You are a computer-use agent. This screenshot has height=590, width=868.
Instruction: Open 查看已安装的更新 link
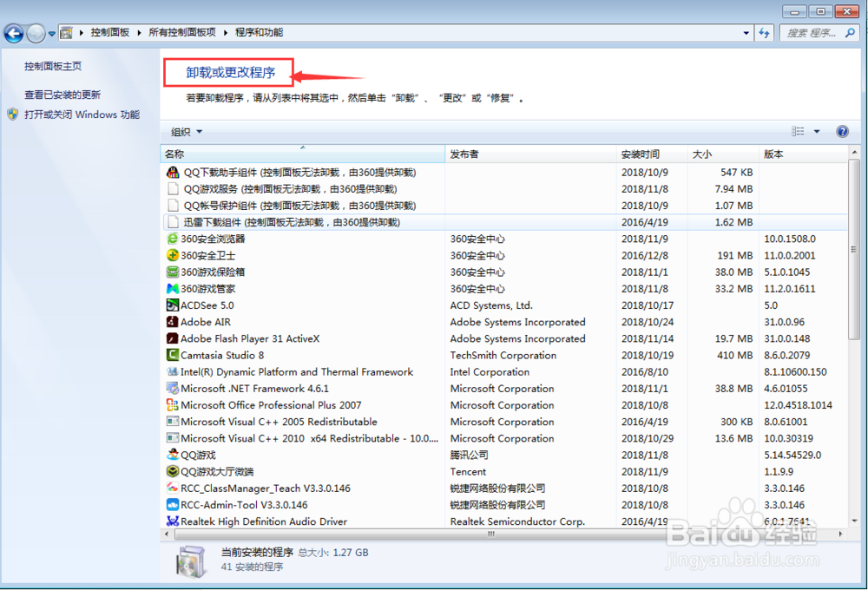tap(62, 95)
